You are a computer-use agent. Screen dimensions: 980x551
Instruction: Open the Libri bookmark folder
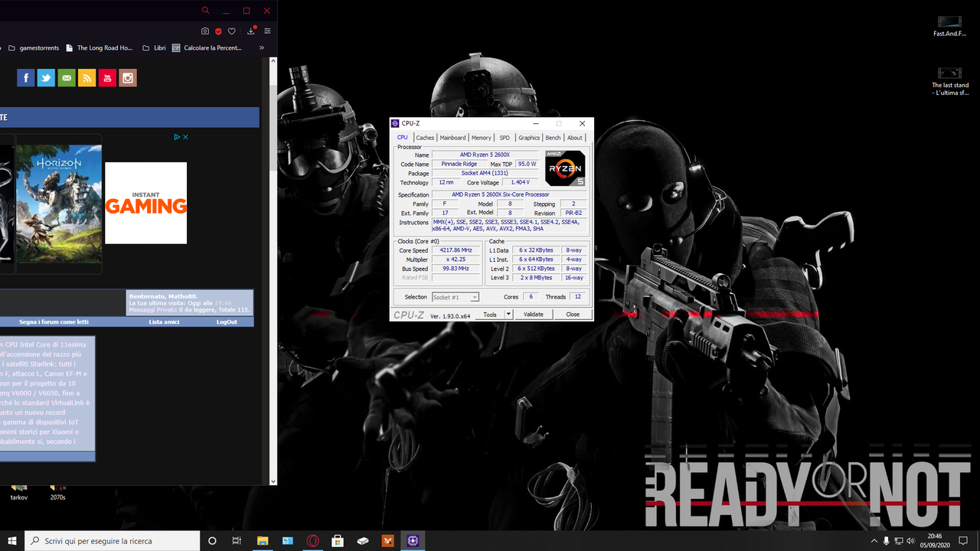[153, 47]
